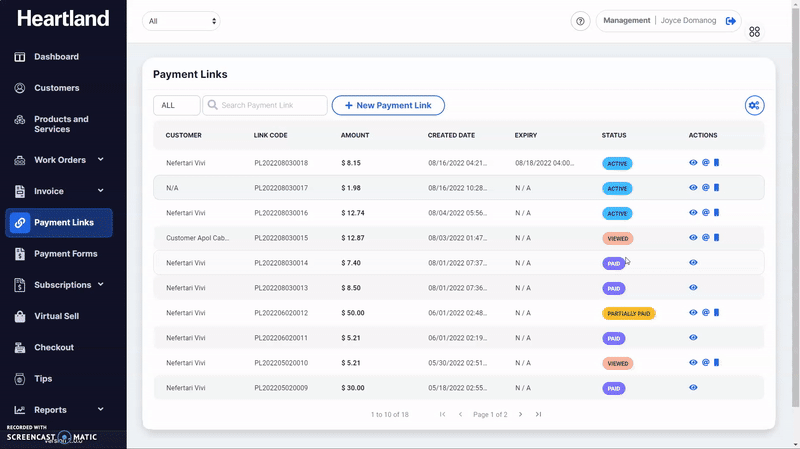Screen dimensions: 800x449
Task: Click eye icon for Customer Apol Cab row
Action: (x=693, y=238)
